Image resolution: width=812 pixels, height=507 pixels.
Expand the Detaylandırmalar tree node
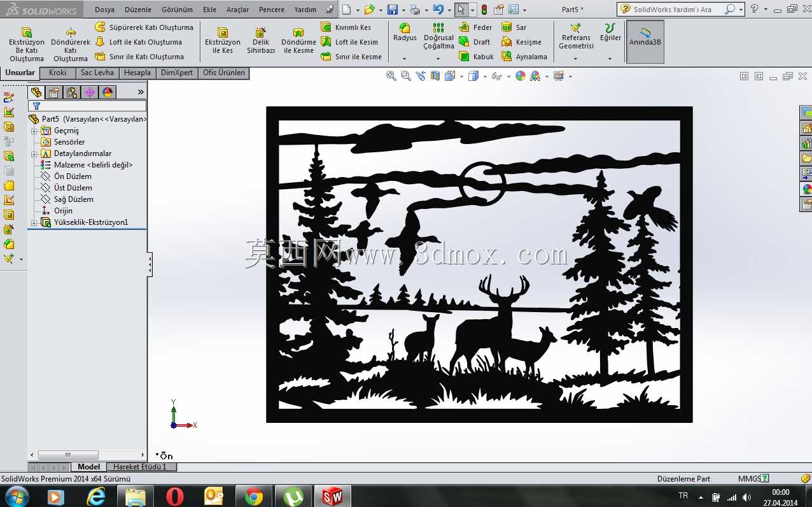(34, 154)
